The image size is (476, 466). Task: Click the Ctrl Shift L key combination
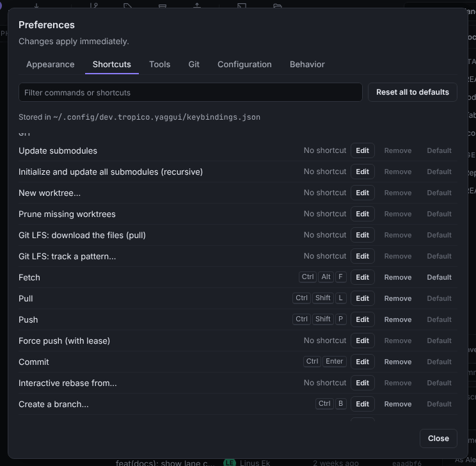[x=319, y=298]
